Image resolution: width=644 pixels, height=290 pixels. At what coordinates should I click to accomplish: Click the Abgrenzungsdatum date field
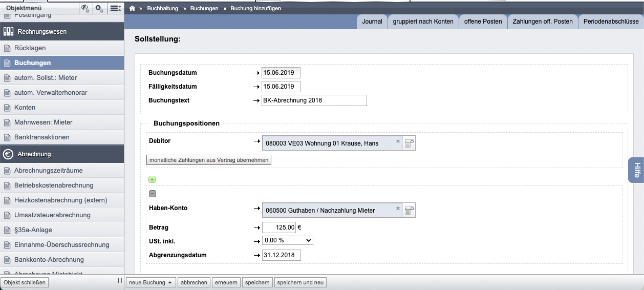tap(281, 255)
